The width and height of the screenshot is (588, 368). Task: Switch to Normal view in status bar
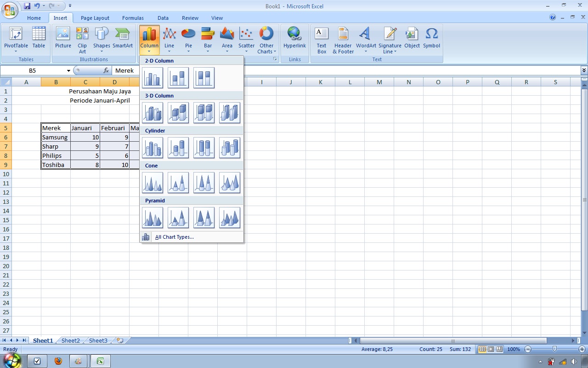(482, 349)
